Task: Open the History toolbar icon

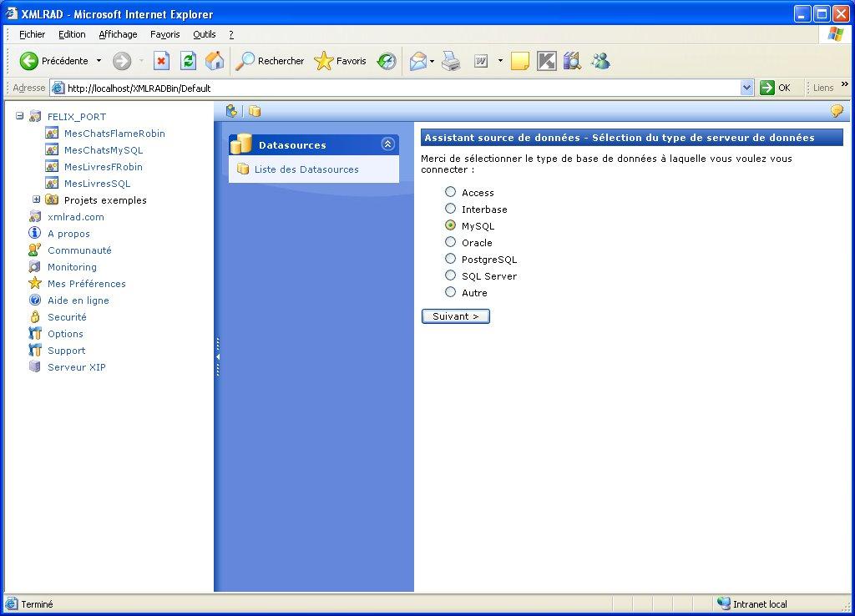Action: pyautogui.click(x=387, y=61)
